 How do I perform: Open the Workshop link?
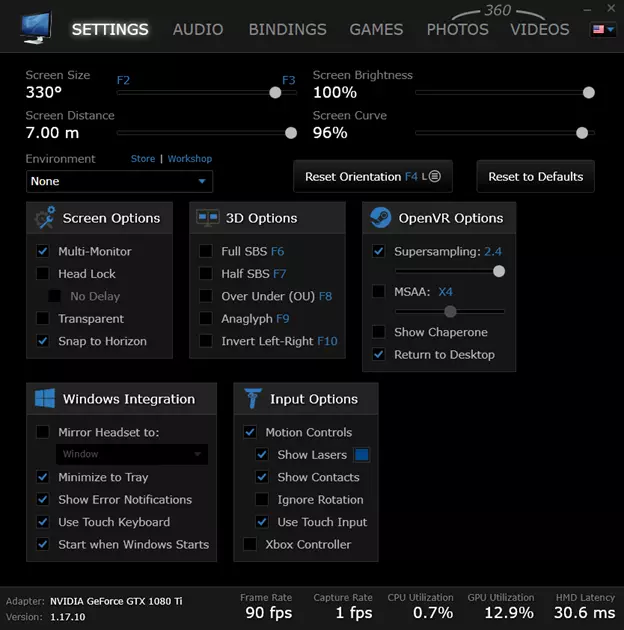(x=190, y=159)
